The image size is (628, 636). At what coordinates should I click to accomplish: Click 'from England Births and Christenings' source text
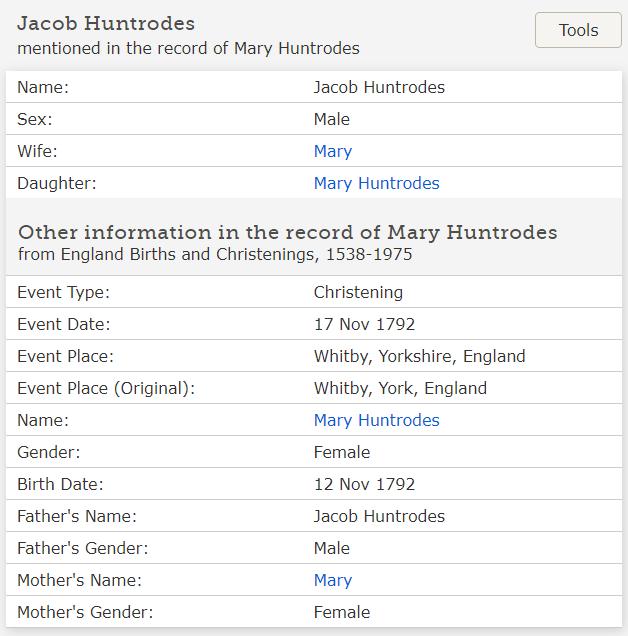click(x=215, y=254)
